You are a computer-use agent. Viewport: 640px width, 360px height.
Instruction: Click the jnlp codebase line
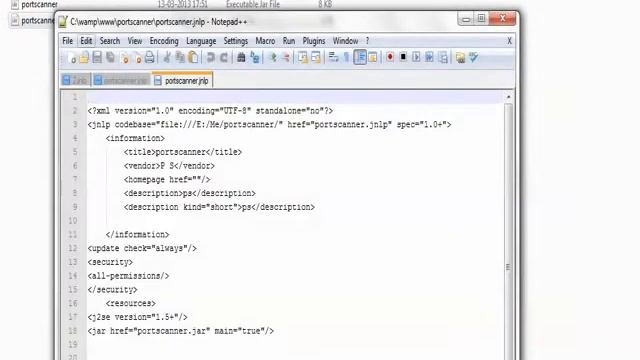click(269, 124)
